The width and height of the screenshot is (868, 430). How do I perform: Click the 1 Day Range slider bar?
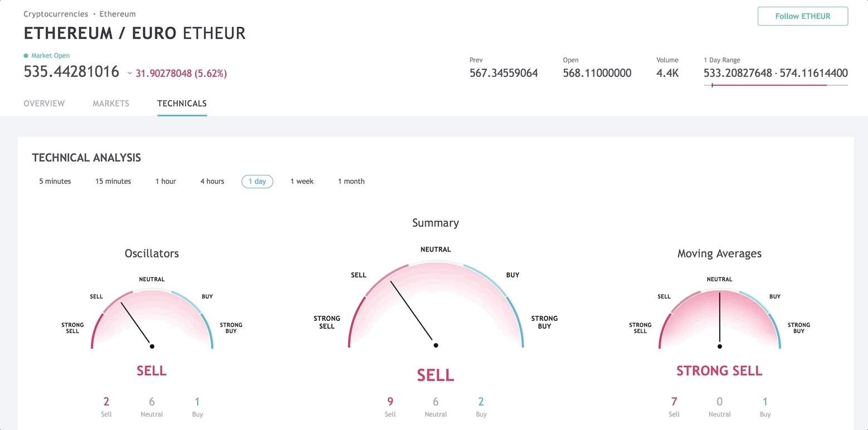pyautogui.click(x=776, y=85)
